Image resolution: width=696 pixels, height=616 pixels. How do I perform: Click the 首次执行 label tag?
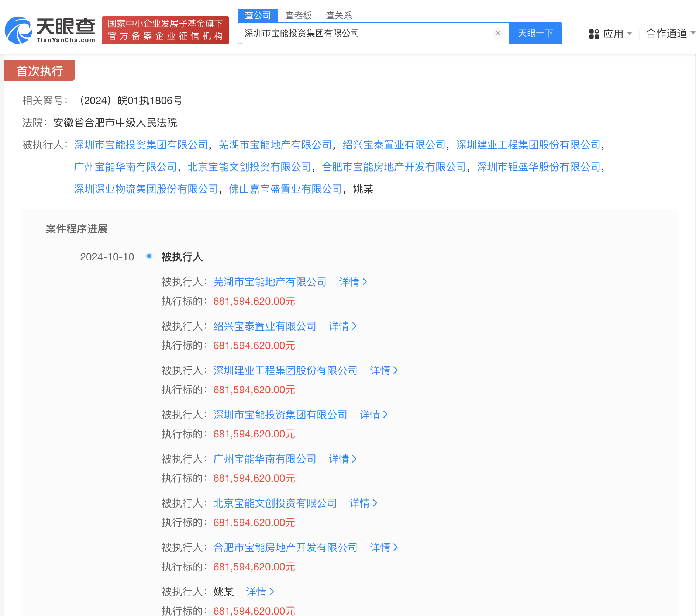40,71
